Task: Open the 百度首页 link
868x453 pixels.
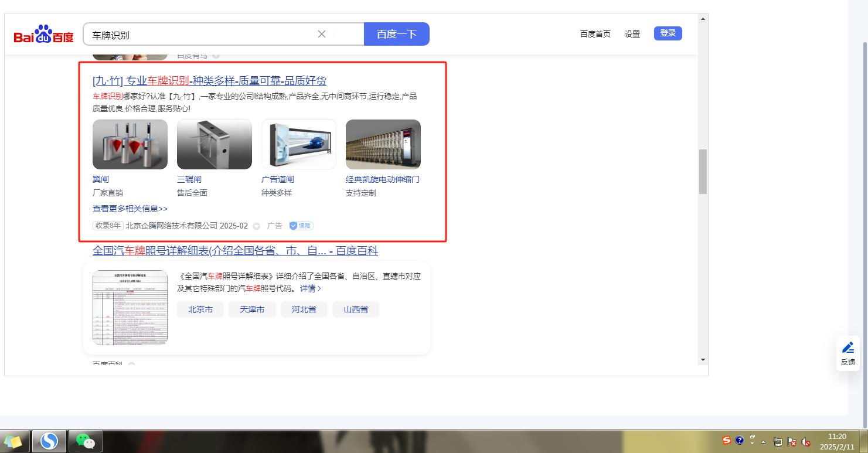Action: coord(595,34)
